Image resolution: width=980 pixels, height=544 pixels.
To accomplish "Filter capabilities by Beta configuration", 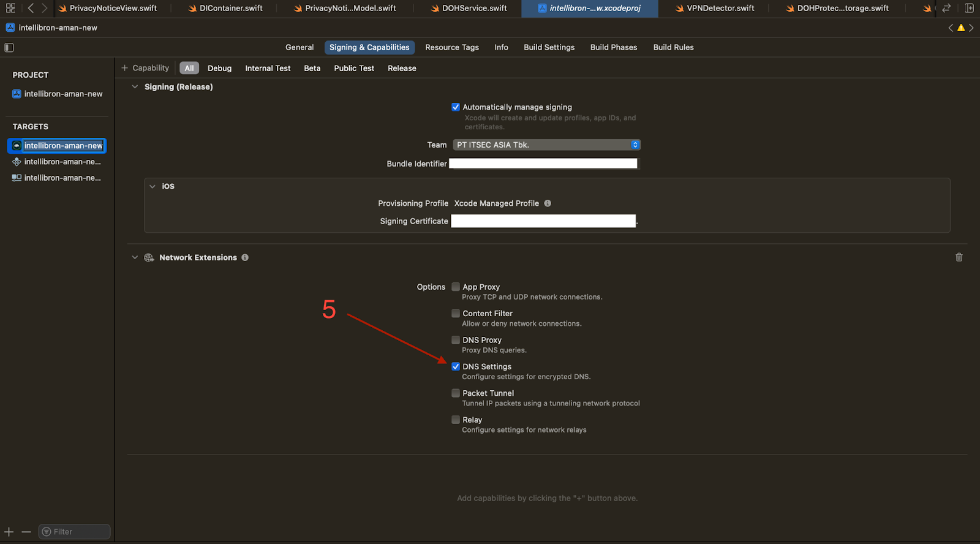I will pos(312,68).
